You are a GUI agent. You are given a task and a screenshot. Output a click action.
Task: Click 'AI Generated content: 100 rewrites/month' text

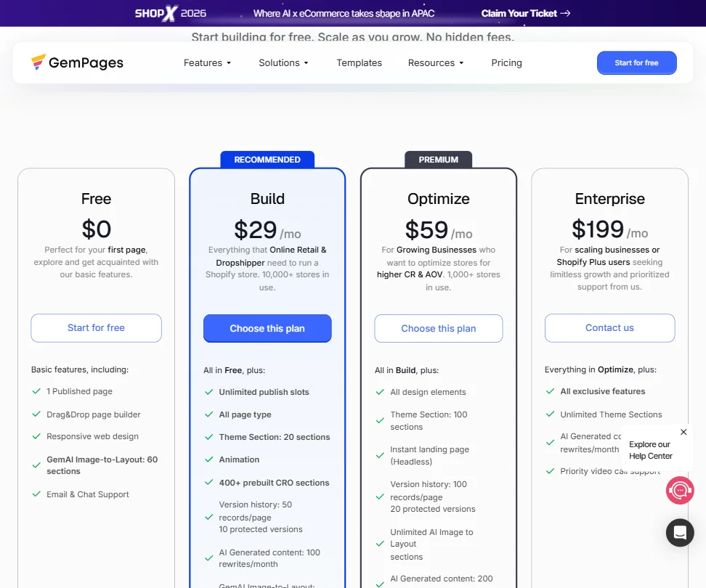point(269,558)
